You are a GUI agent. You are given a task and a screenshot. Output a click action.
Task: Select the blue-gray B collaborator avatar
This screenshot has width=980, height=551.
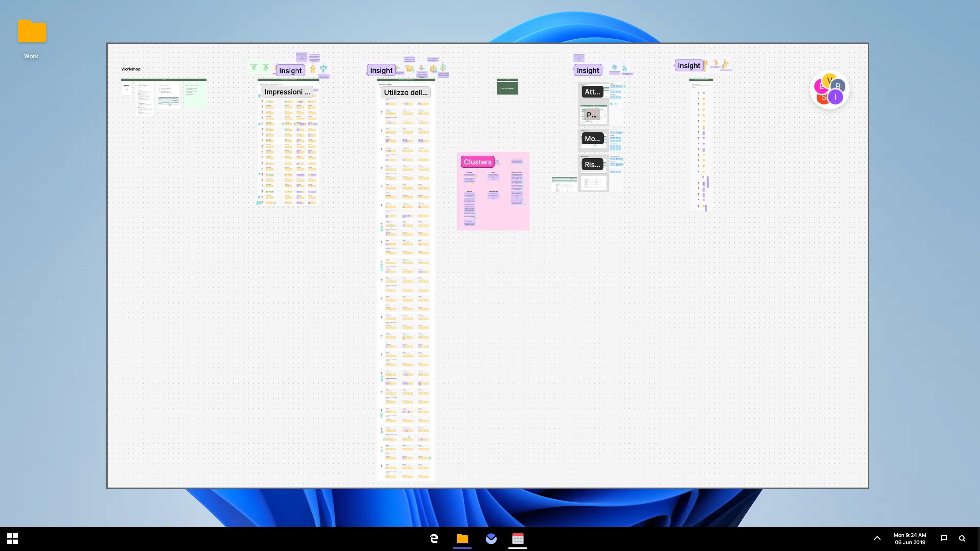(838, 86)
